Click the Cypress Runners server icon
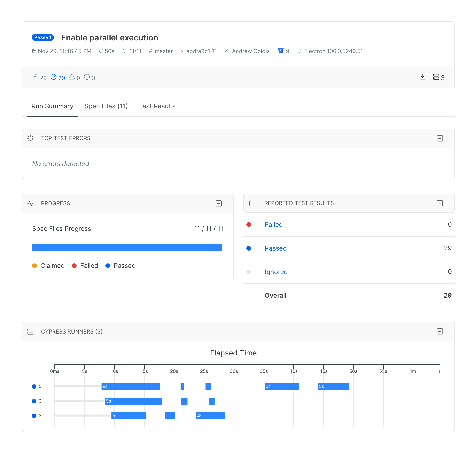The width and height of the screenshot is (476, 454). (30, 331)
